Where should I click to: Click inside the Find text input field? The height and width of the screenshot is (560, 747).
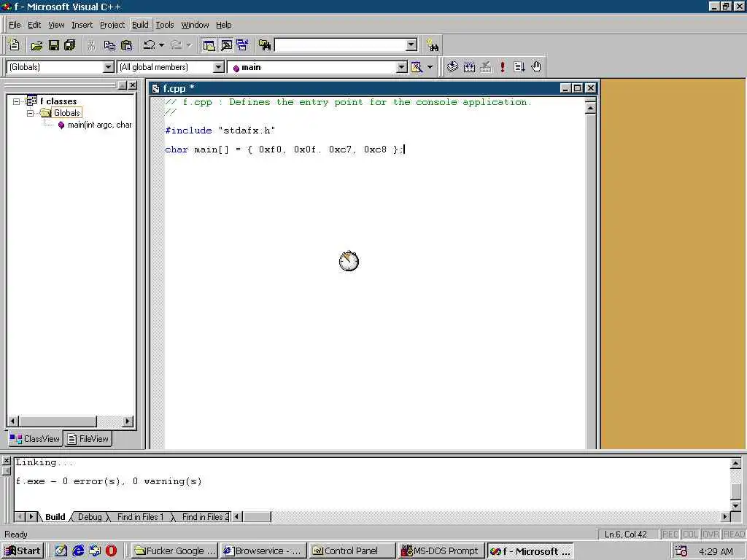click(x=340, y=45)
